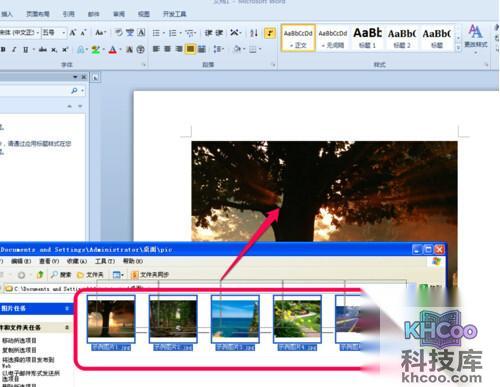Screen dimensions: 500x387
Task: Toggle Subscript formatting
Action: pyautogui.click(x=54, y=50)
